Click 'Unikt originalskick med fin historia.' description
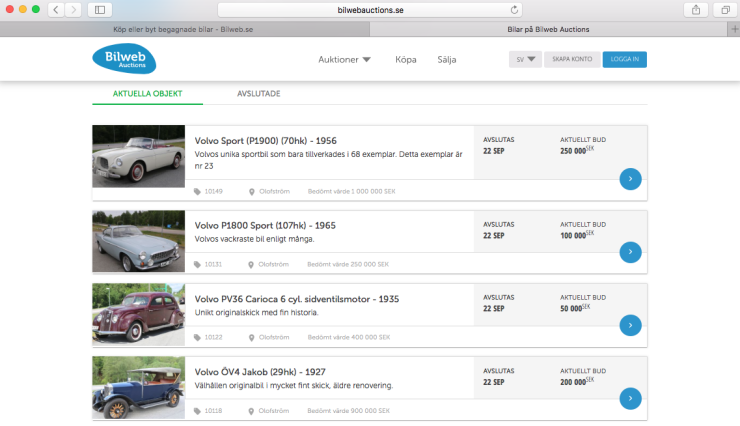Image resolution: width=740 pixels, height=426 pixels. point(256,312)
